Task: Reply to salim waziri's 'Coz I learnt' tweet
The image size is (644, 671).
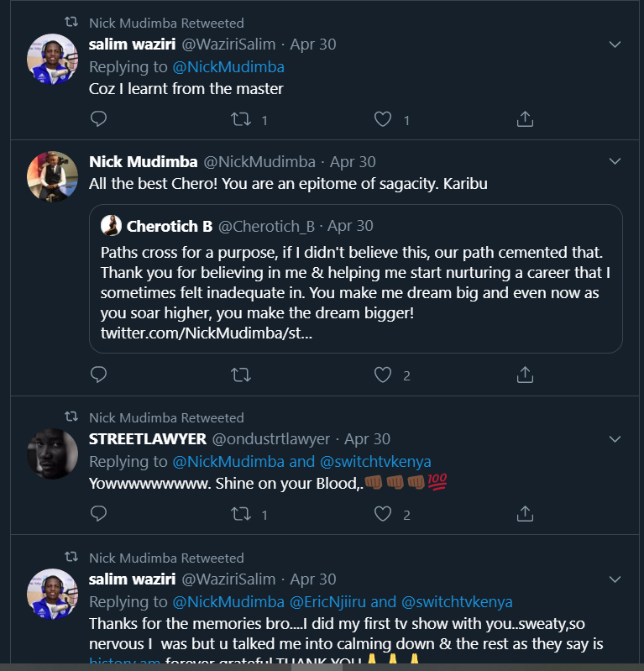Action: coord(98,119)
